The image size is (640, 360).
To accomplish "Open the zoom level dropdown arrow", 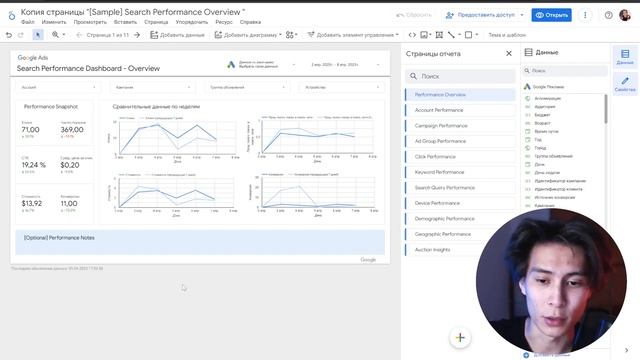I will [x=64, y=35].
